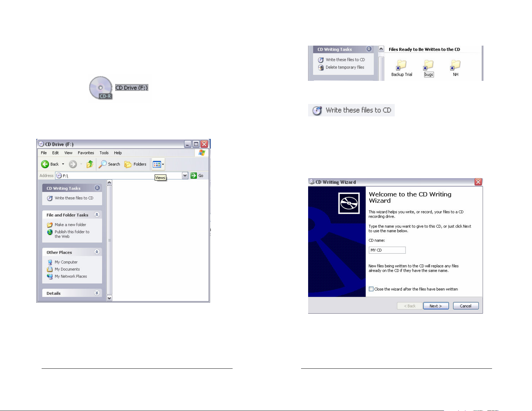Collapse the File and Folder Tasks panel

(97, 215)
